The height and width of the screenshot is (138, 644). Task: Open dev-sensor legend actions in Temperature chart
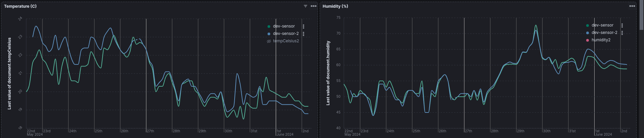pos(304,26)
